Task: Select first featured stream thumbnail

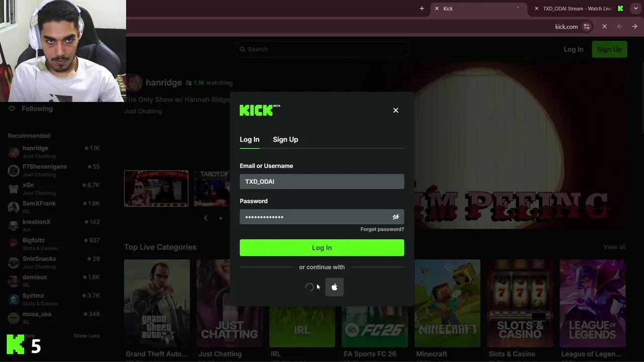Action: (x=156, y=189)
